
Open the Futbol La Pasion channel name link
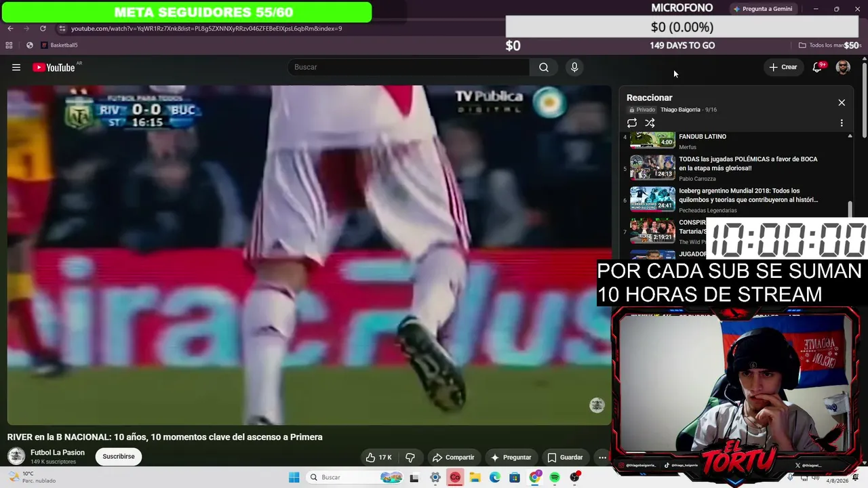pyautogui.click(x=58, y=453)
